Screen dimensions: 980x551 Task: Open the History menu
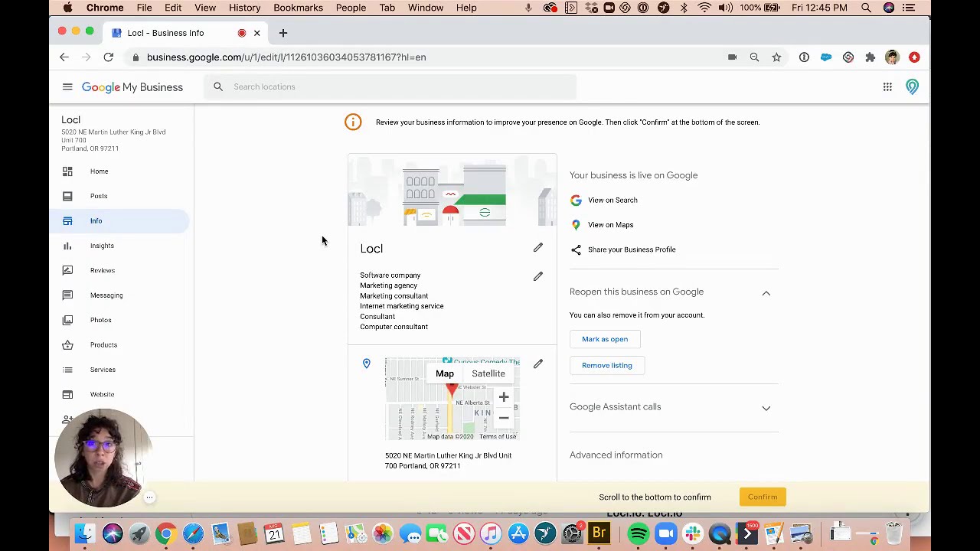pyautogui.click(x=244, y=8)
